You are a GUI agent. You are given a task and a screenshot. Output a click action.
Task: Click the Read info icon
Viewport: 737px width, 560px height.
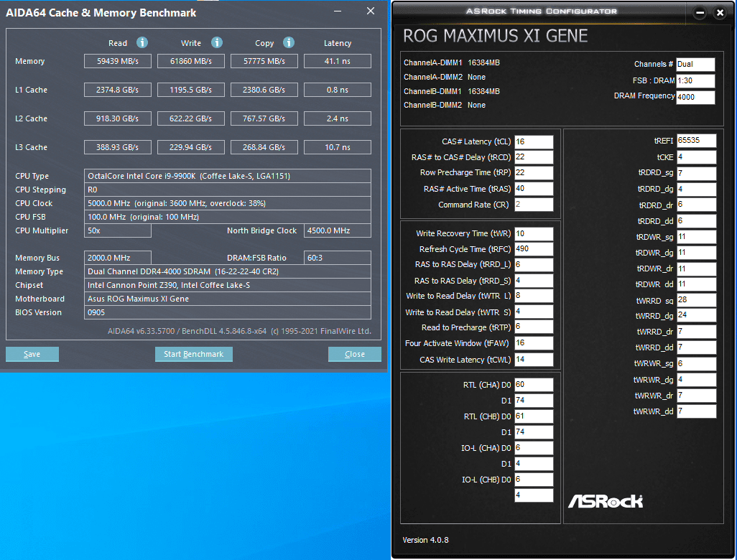click(142, 43)
